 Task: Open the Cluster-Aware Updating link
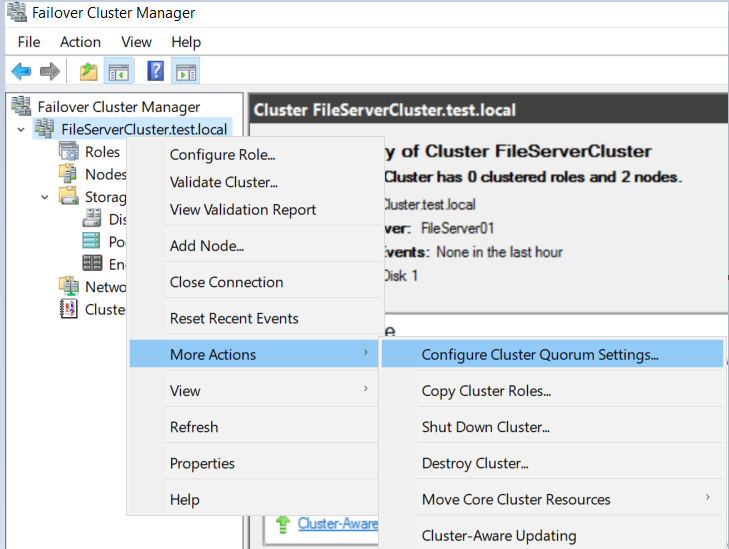[337, 523]
